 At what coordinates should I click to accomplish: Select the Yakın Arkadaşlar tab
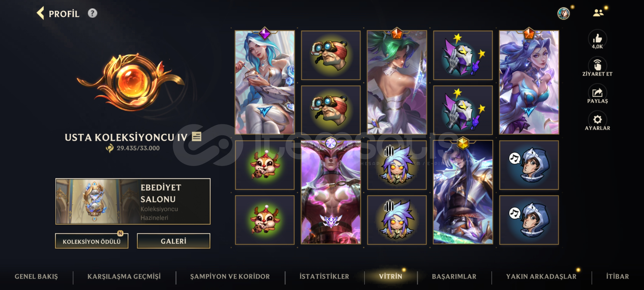point(541,276)
